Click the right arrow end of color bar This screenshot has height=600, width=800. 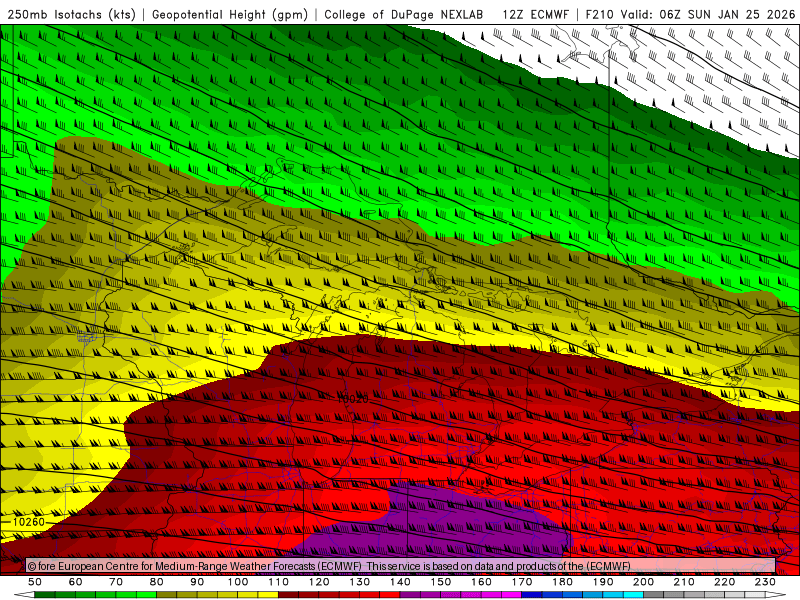point(776,595)
